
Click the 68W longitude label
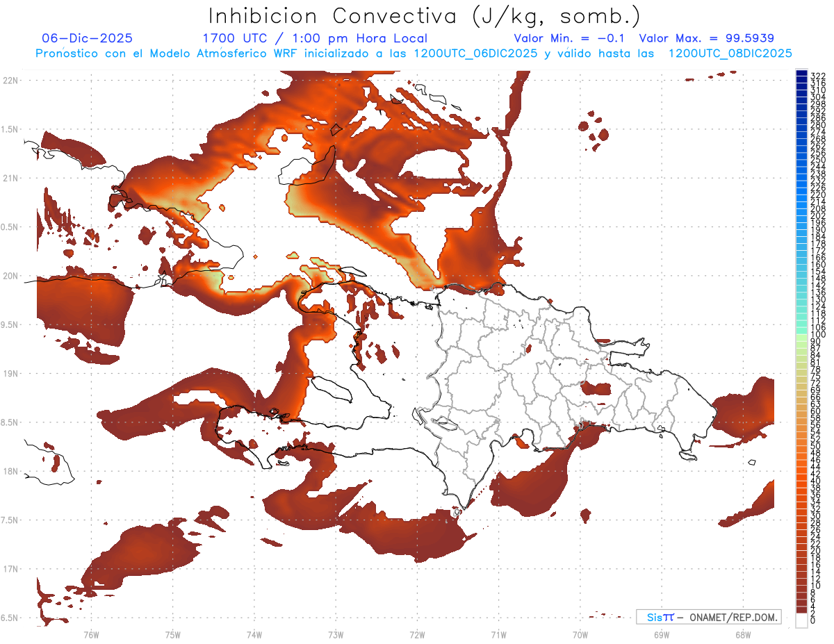click(x=743, y=634)
